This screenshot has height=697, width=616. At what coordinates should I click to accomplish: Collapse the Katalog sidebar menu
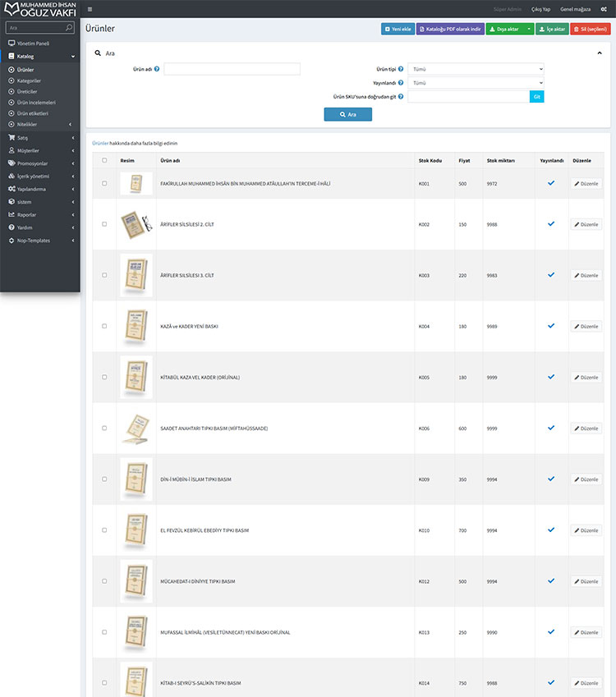pos(40,57)
